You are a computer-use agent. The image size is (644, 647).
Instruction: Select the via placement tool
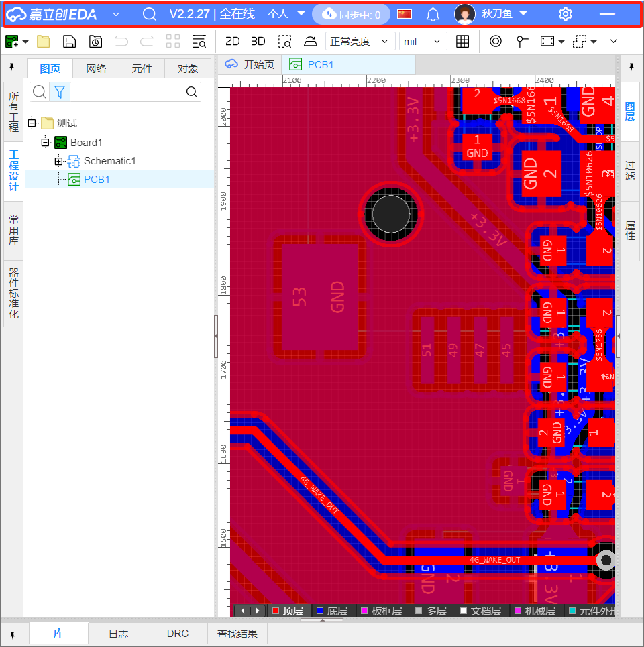tap(496, 42)
